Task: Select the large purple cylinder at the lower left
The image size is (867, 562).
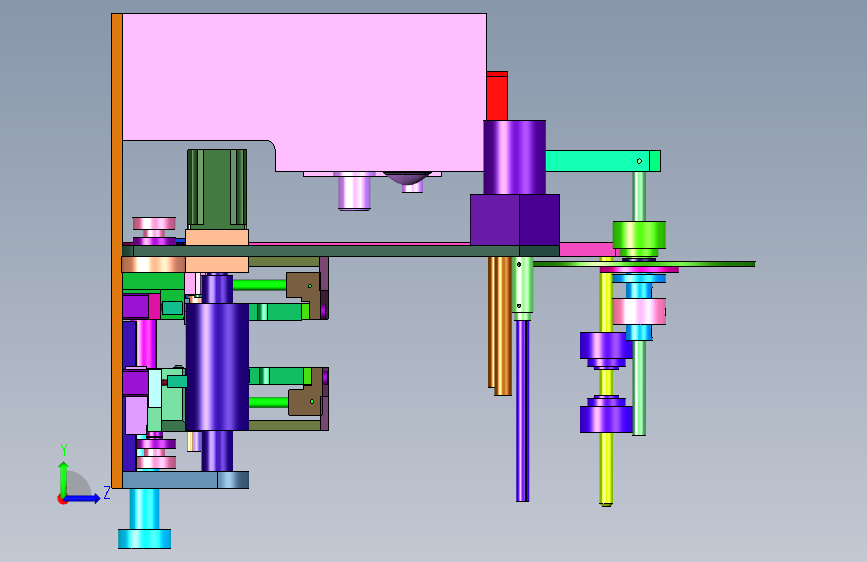Action: (217, 367)
